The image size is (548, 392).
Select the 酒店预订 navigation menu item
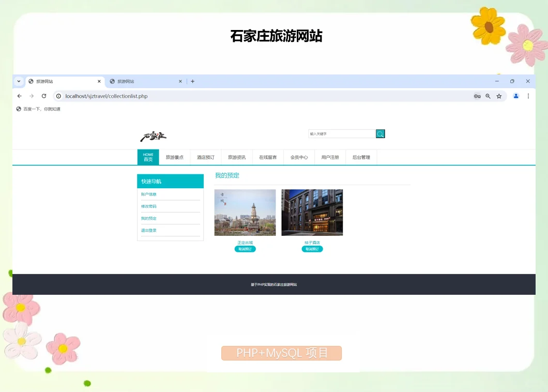point(205,157)
